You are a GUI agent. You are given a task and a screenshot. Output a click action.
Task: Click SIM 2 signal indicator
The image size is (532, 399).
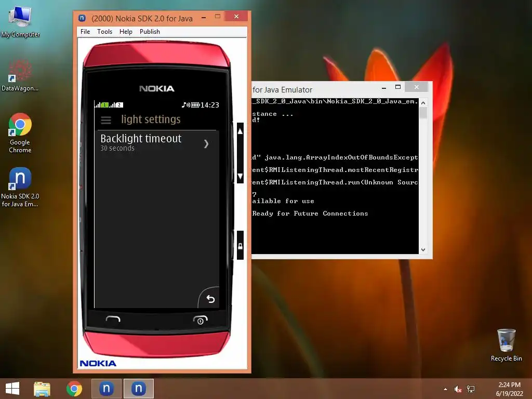tap(116, 105)
